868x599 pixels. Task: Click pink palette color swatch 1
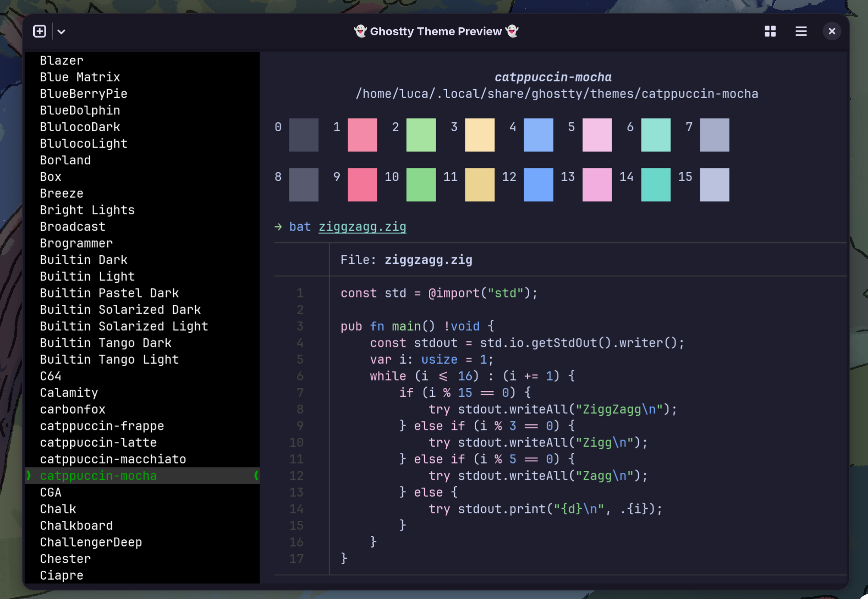point(362,135)
